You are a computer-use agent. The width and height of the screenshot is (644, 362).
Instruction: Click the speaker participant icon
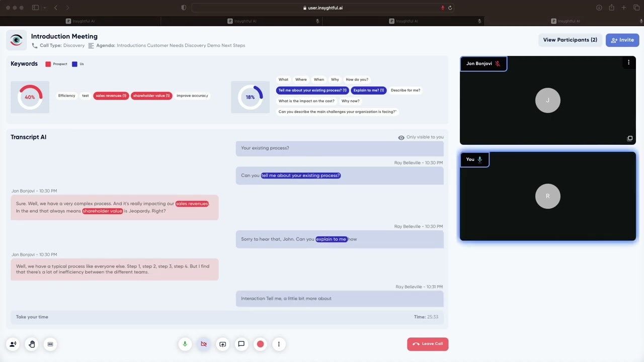coord(13,344)
